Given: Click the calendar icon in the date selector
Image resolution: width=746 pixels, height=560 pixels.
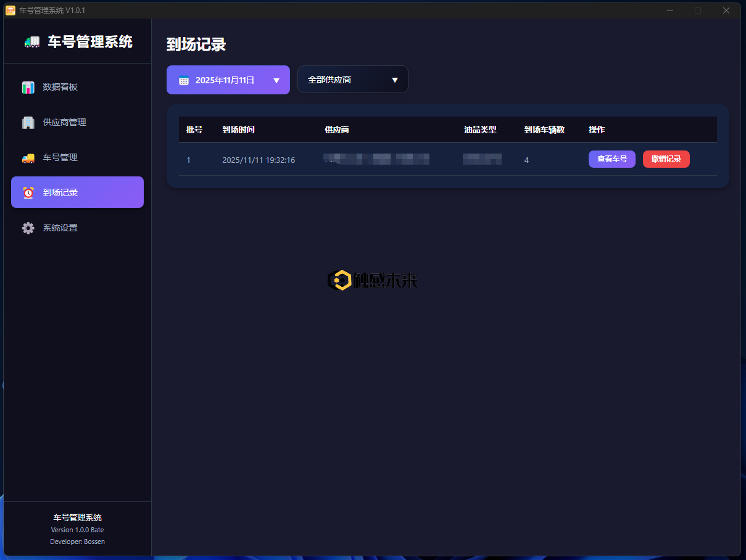Looking at the screenshot, I should 183,79.
